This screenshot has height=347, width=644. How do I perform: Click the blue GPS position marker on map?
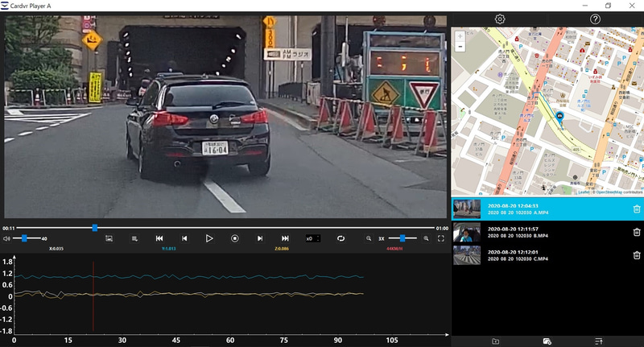pyautogui.click(x=559, y=117)
